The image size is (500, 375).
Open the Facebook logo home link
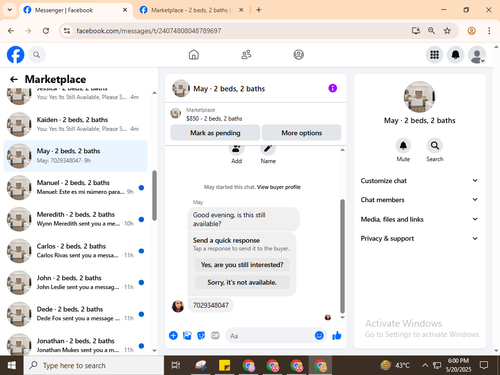[15, 55]
